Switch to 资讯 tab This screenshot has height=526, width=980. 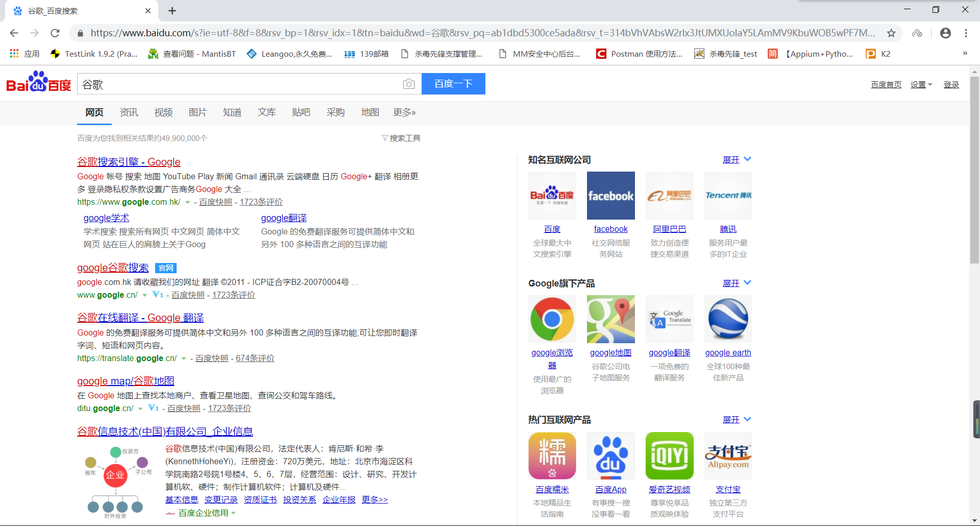[129, 112]
